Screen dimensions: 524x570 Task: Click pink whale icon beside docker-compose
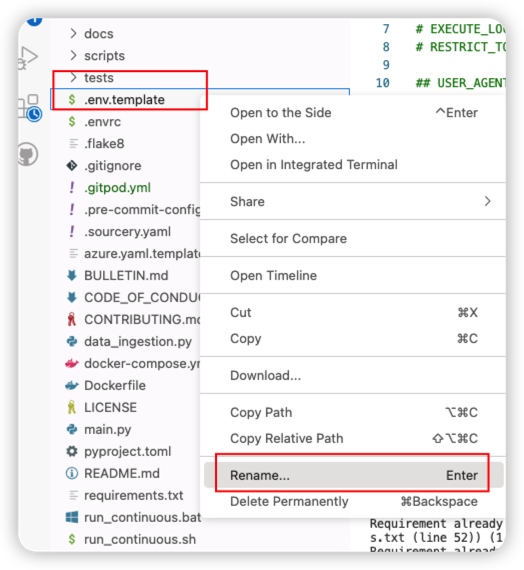(72, 364)
